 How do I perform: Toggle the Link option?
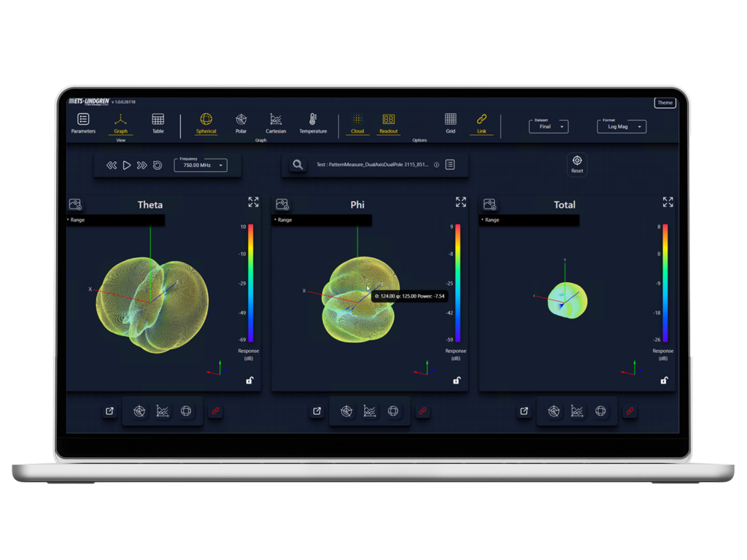(x=481, y=123)
